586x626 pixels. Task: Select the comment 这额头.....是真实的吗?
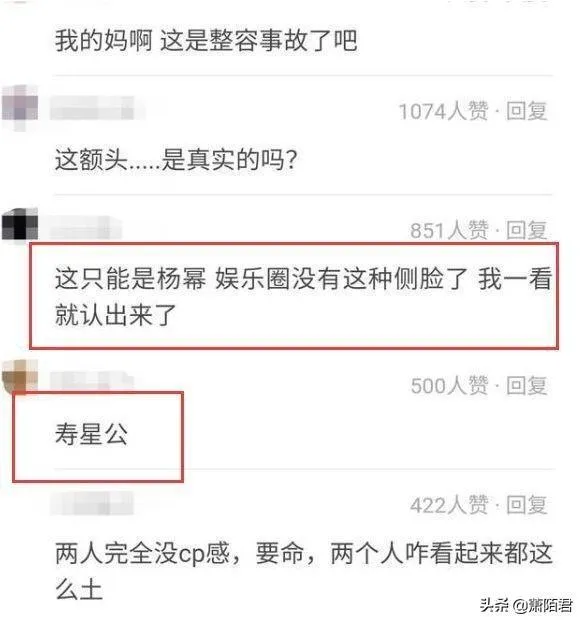(x=176, y=159)
